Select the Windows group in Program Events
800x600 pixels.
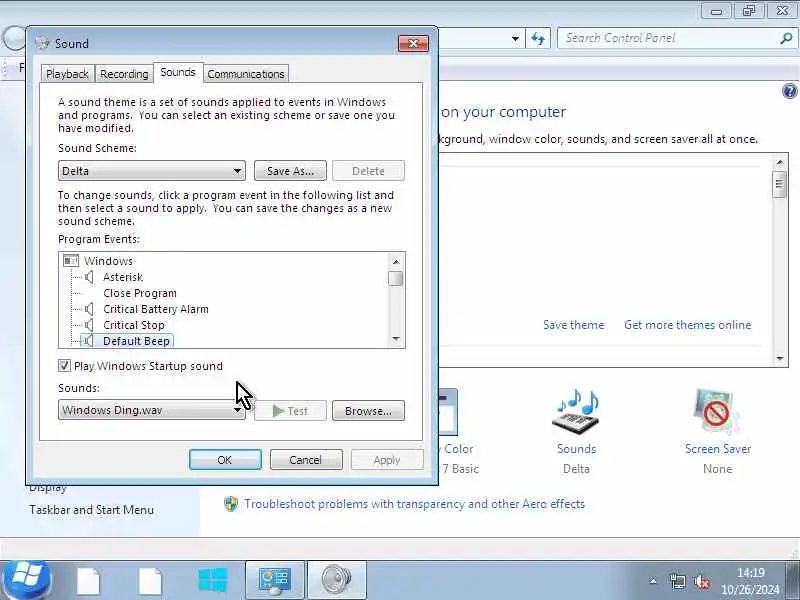point(108,261)
